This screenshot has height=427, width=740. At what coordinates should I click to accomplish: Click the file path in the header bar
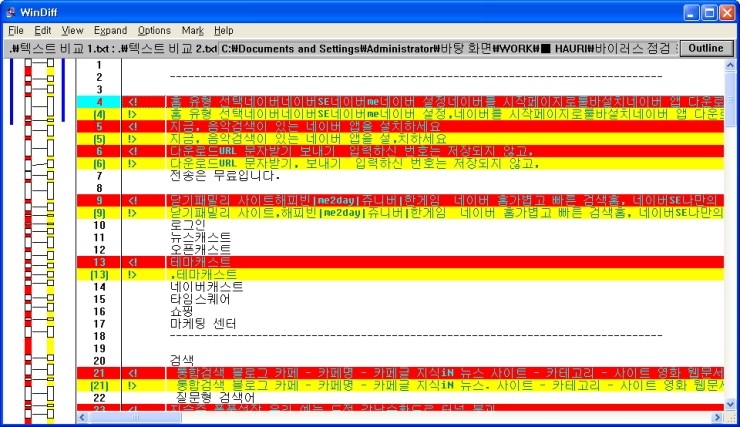click(400, 48)
